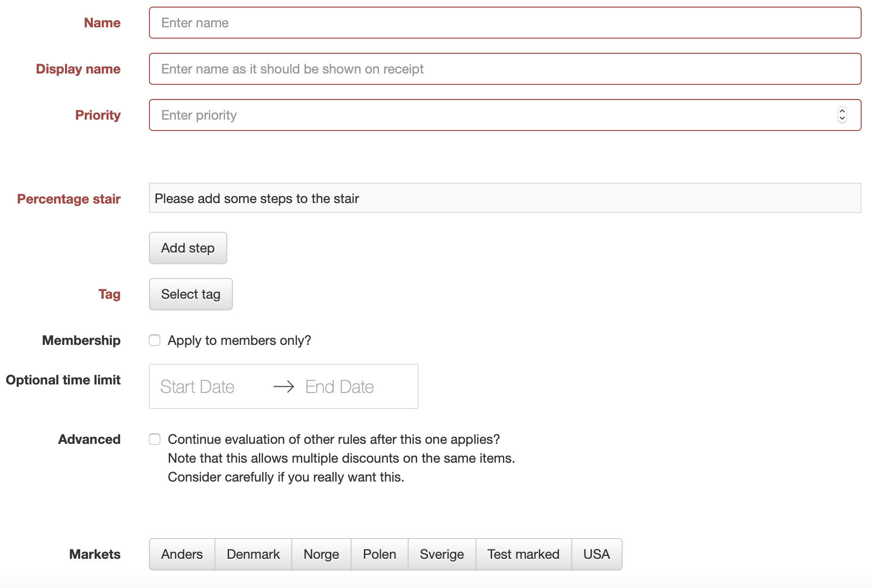Select the Anders market

(x=182, y=554)
